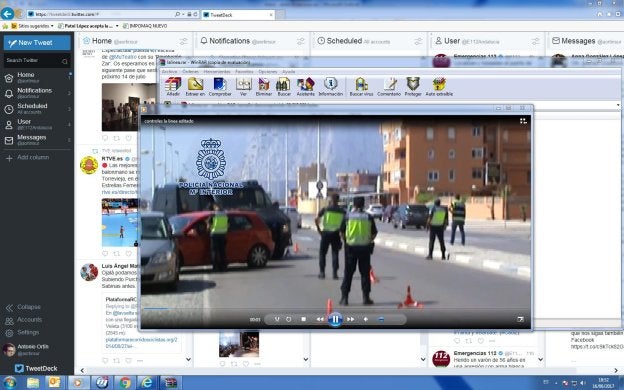Viewport: 624px width, 390px height.
Task: Switch to full screen video view
Action: (520, 319)
